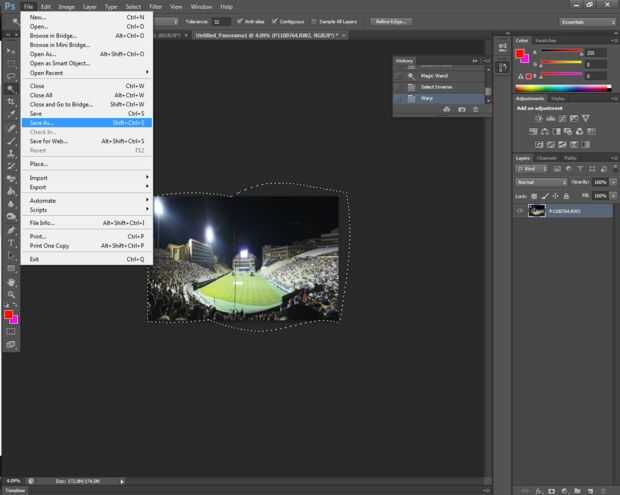Viewport: 620px width, 495px height.
Task: Adjust the green channel slider
Action: coord(561,63)
